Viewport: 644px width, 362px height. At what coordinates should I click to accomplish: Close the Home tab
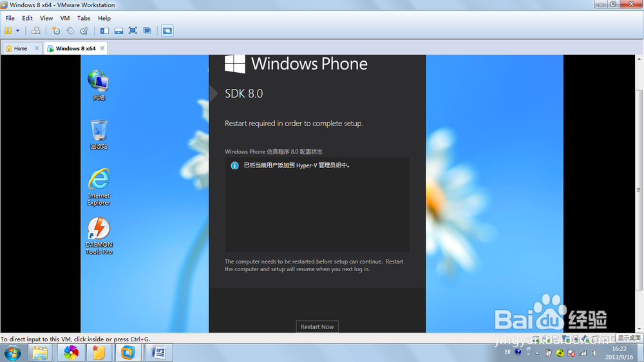(x=37, y=48)
